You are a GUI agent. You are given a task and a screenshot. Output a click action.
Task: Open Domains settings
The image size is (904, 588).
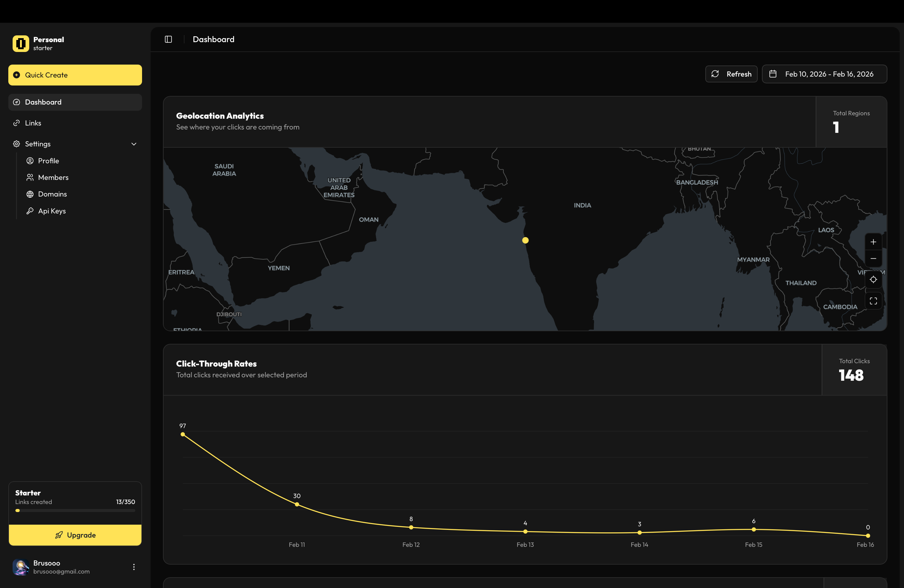coord(52,194)
